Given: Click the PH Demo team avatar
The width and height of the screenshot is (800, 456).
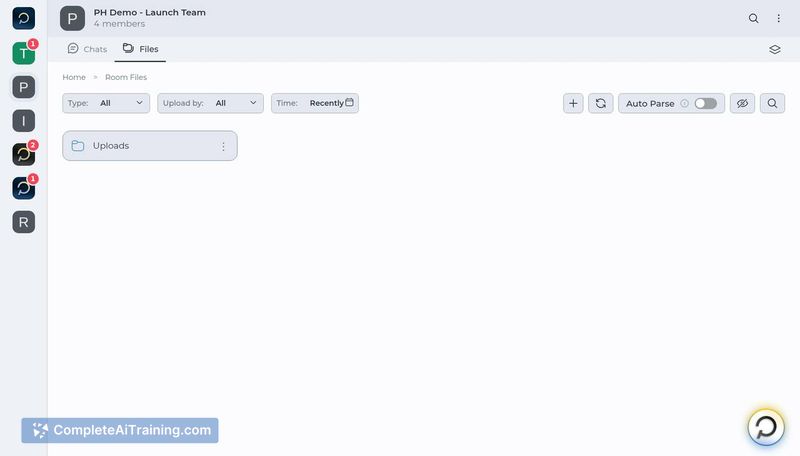Looking at the screenshot, I should pos(72,18).
